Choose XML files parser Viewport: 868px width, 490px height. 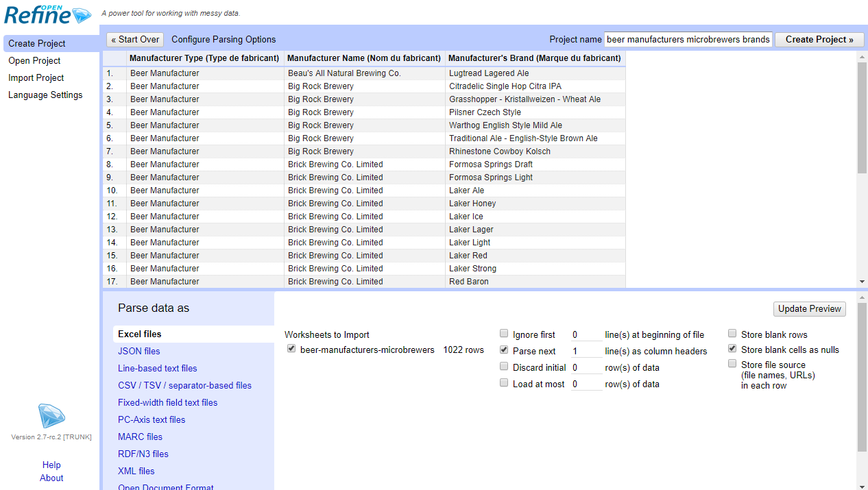coord(136,471)
